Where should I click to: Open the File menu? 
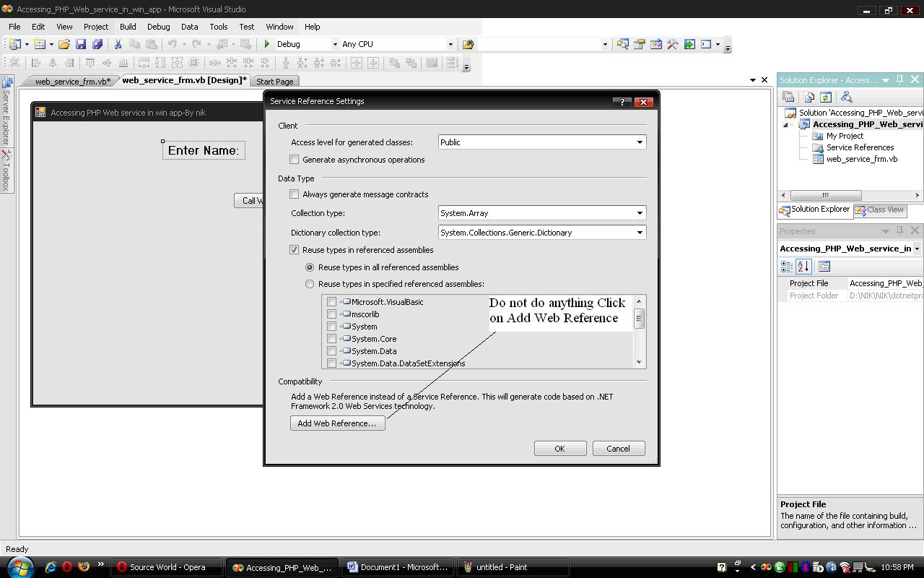pos(14,27)
